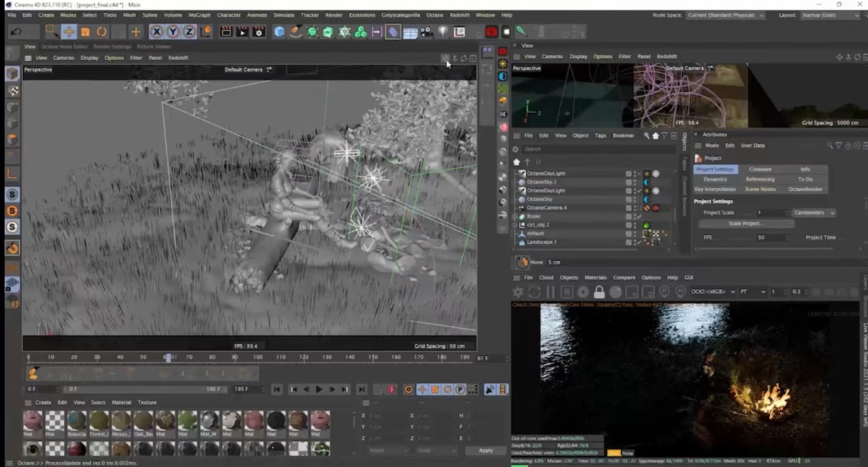Viewport: 868px width, 467px height.
Task: Click the Referencing button
Action: pyautogui.click(x=760, y=179)
